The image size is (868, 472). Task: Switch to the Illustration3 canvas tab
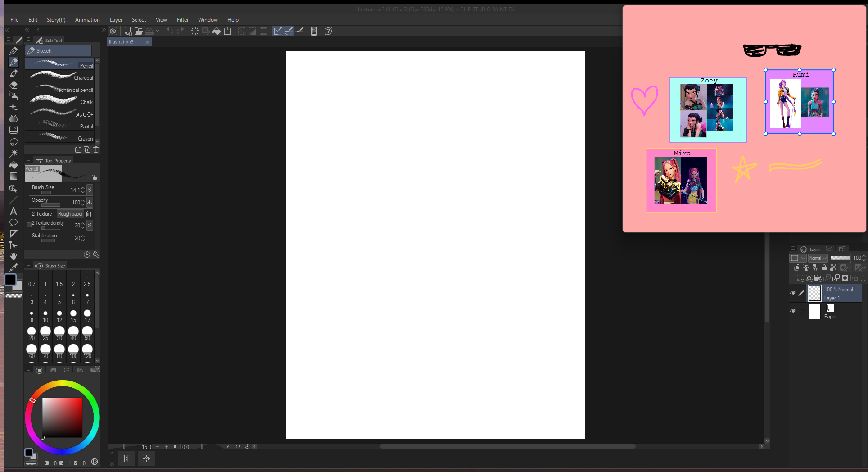[122, 41]
